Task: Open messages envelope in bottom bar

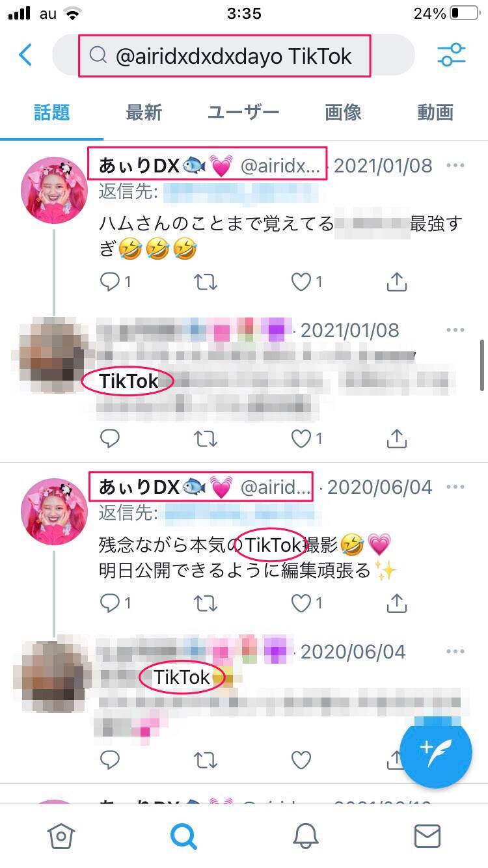Action: tap(427, 836)
